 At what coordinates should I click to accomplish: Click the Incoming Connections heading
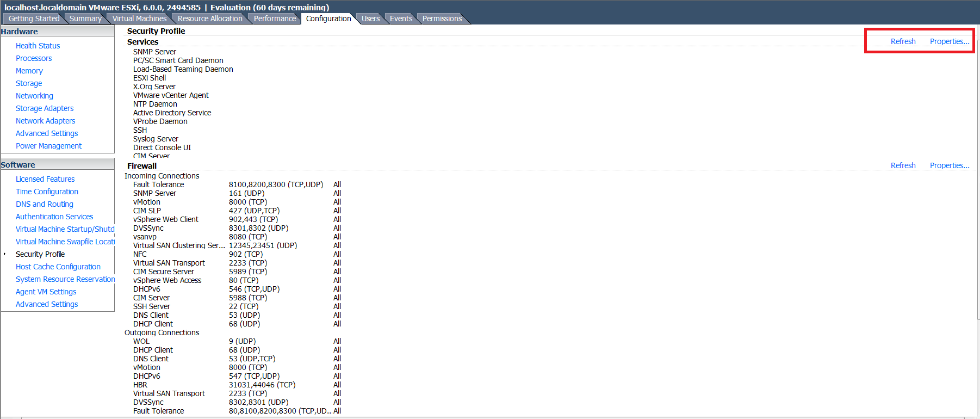[x=162, y=176]
